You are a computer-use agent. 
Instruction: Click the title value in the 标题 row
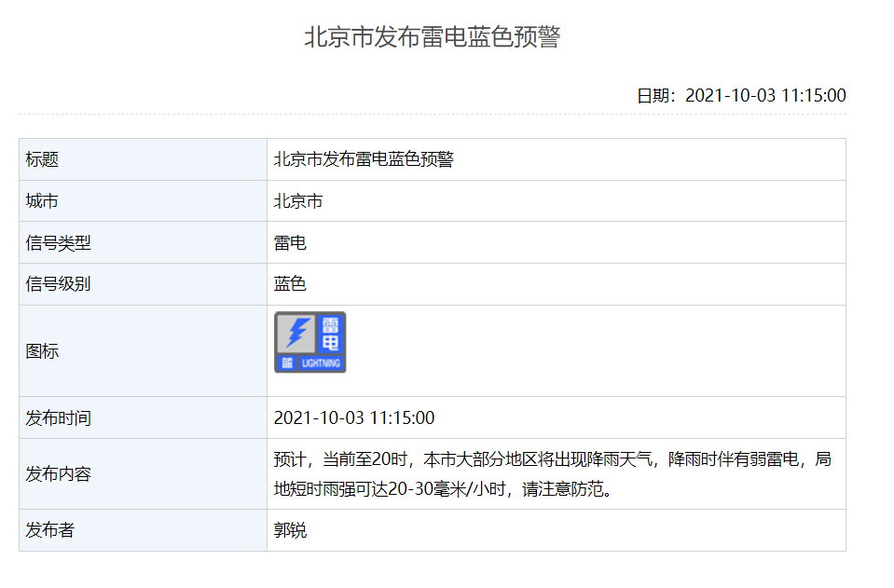point(364,159)
